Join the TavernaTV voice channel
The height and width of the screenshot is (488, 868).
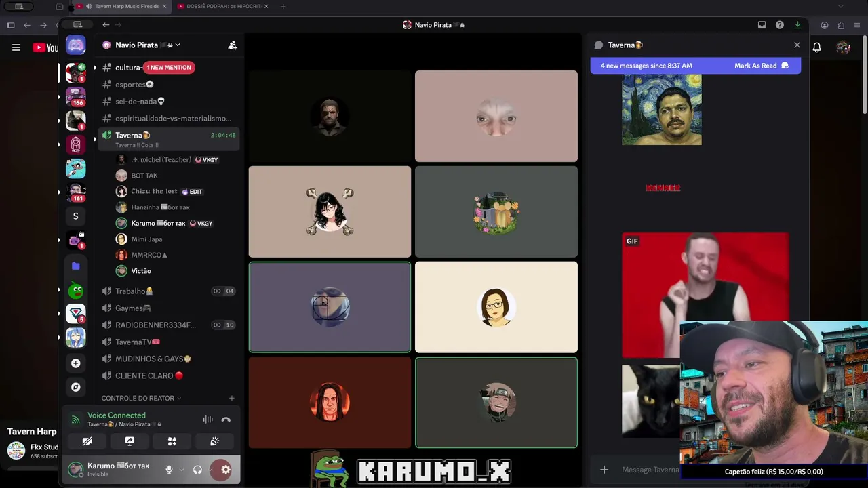(x=169, y=342)
